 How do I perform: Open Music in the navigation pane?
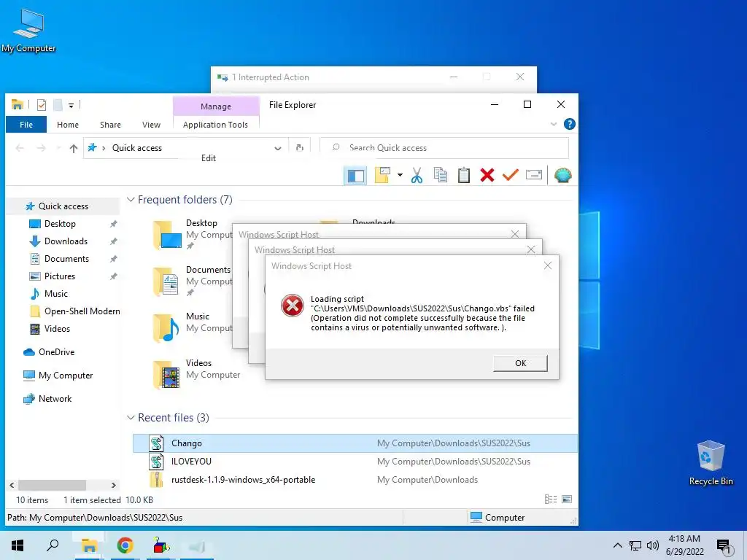(55, 294)
